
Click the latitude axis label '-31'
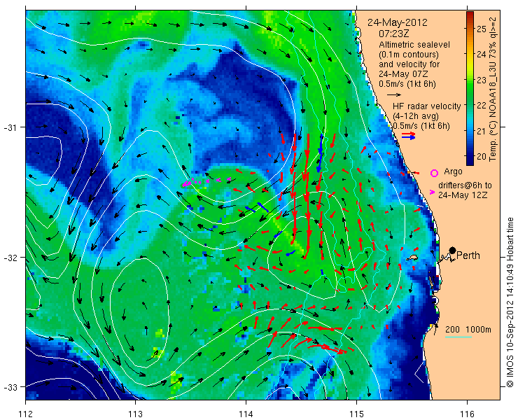click(10, 127)
